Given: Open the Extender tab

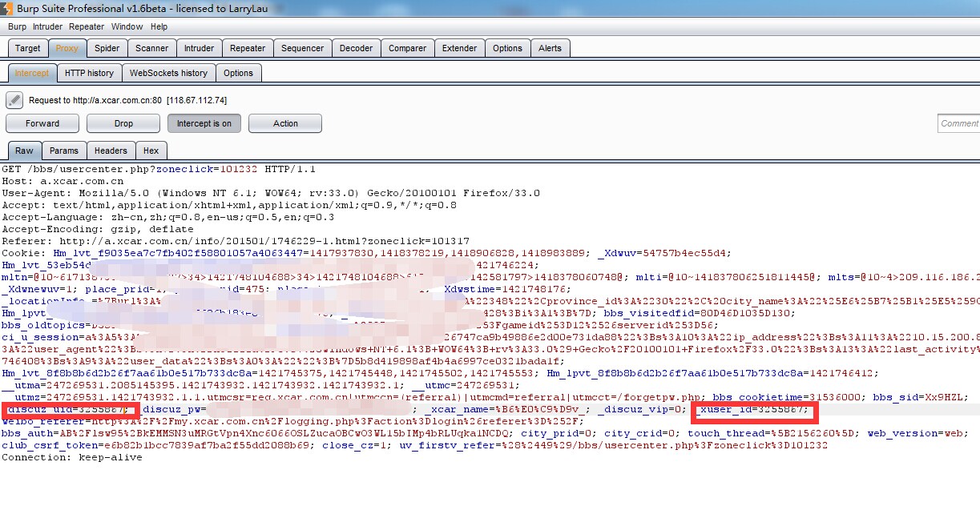Looking at the screenshot, I should tap(459, 48).
